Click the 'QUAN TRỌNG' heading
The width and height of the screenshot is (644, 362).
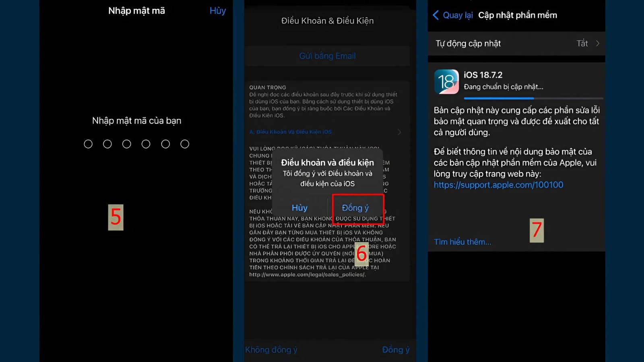(x=267, y=87)
